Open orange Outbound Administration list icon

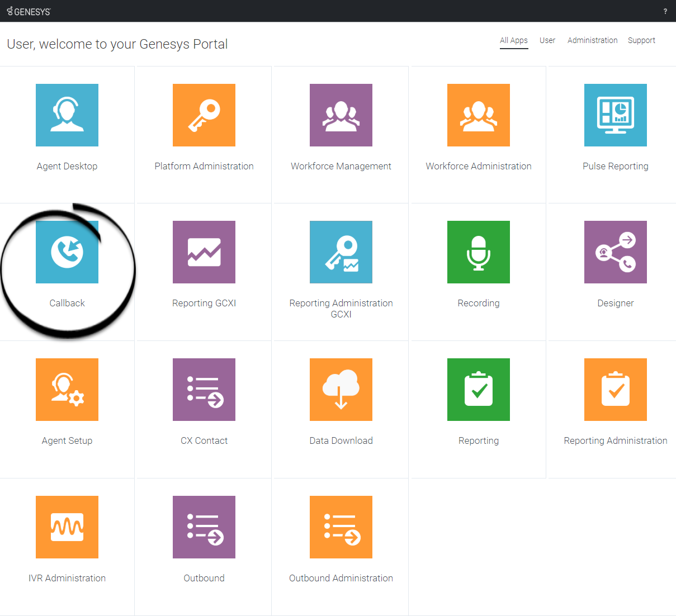pos(341,527)
